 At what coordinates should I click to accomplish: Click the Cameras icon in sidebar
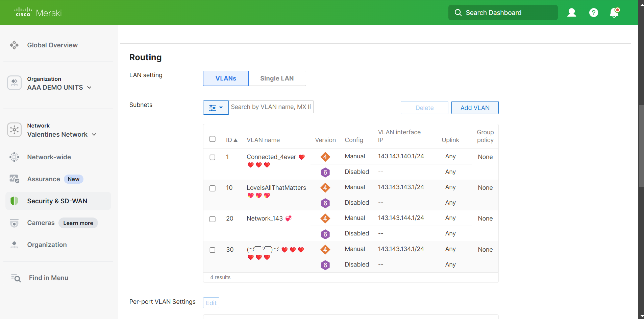pos(14,223)
